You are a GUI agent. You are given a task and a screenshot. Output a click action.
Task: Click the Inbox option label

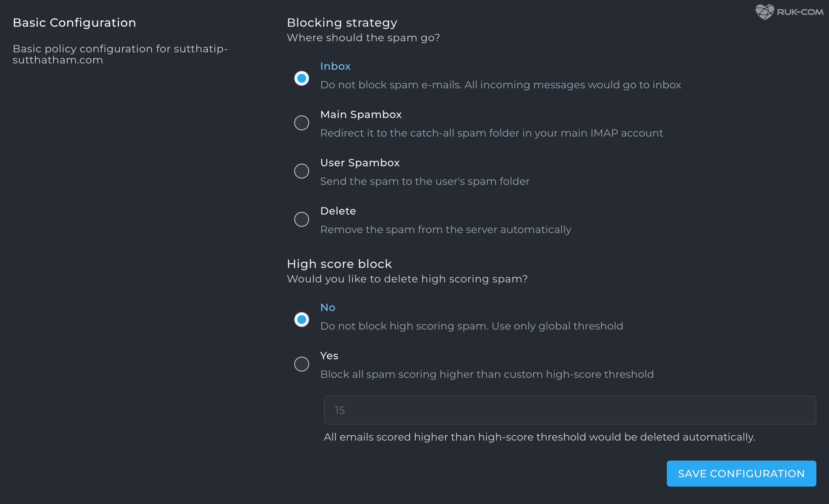335,66
